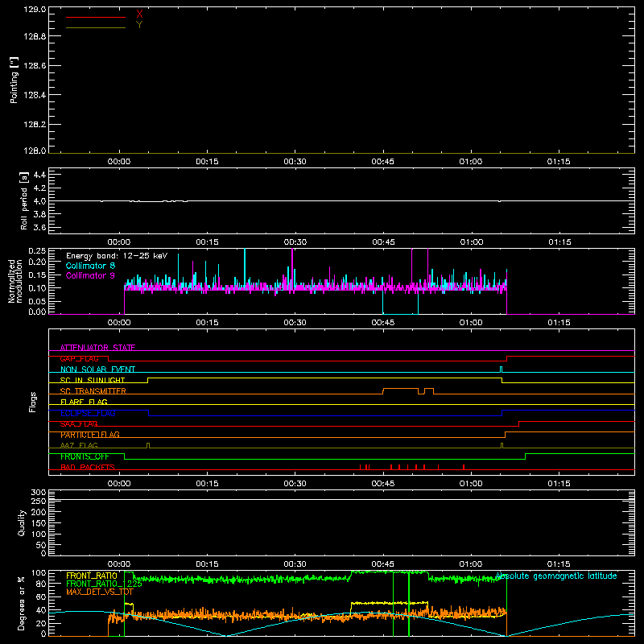Click the Normalized modulation axis title
Image resolution: width=644 pixels, height=644 pixels.
click(x=15, y=281)
